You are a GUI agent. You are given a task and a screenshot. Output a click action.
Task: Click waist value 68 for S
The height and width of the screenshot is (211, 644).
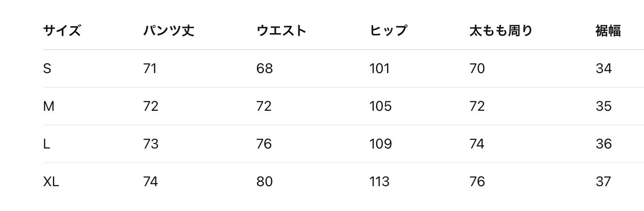point(264,68)
